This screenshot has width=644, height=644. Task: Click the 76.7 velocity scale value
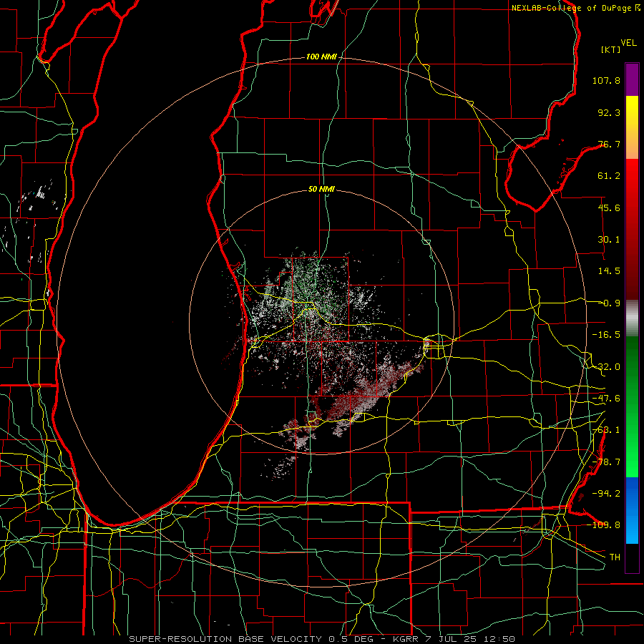click(x=609, y=144)
